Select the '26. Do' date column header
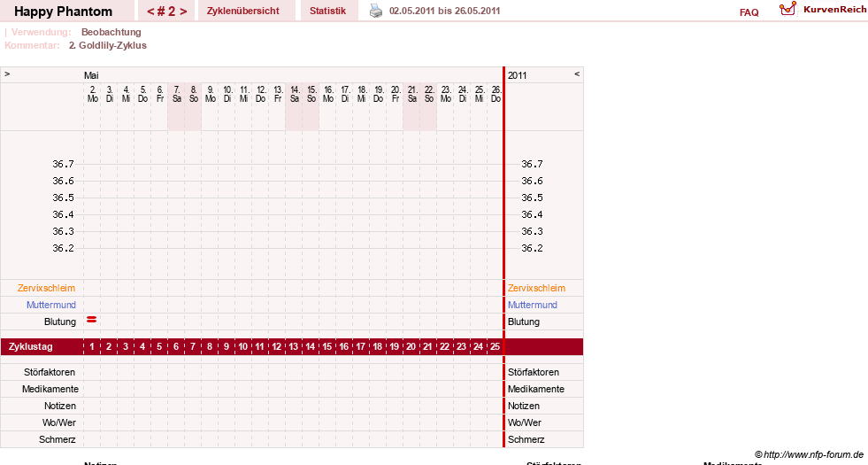This screenshot has height=465, width=868. 496,94
